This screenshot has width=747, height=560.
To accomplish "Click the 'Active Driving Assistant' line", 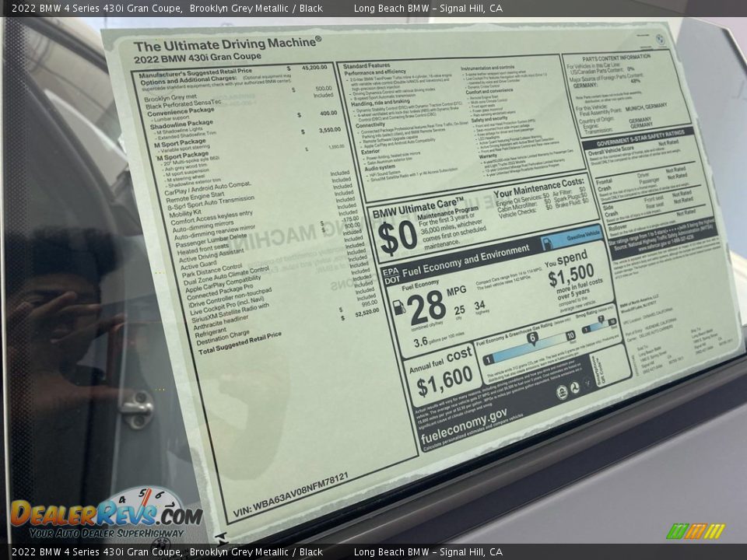I will point(211,256).
